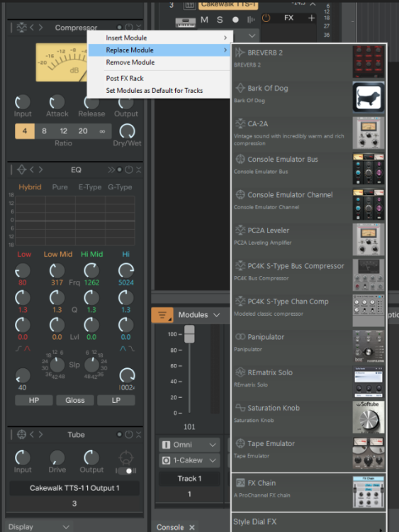Select Post FX Rack menu item
Viewport: 399px width, 532px height.
(x=160, y=78)
